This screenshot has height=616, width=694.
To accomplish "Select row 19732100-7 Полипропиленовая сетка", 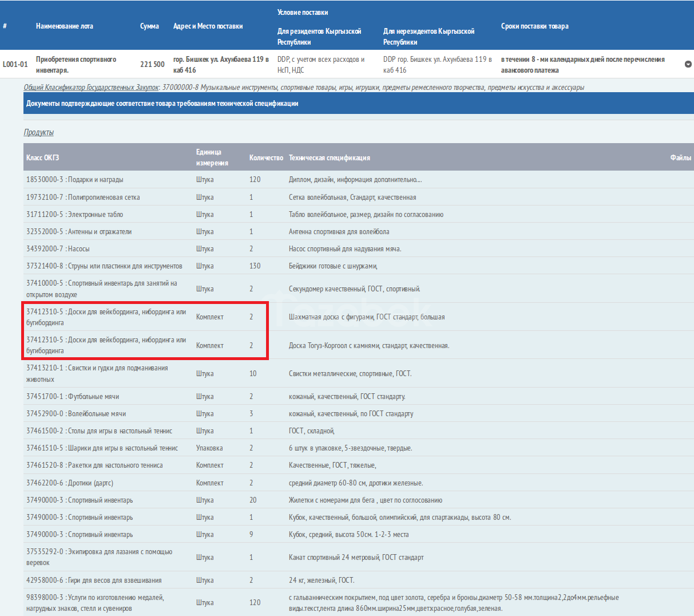I will click(359, 197).
